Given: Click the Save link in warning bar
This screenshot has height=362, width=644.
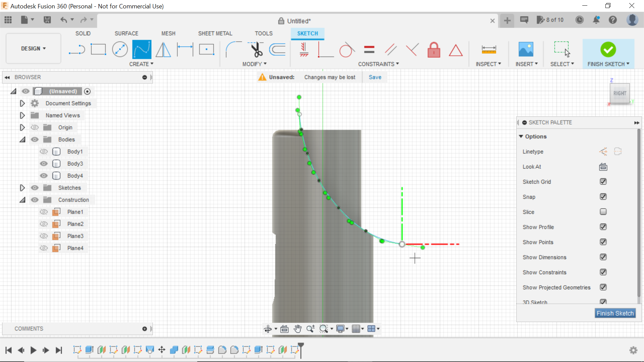Looking at the screenshot, I should click(375, 77).
